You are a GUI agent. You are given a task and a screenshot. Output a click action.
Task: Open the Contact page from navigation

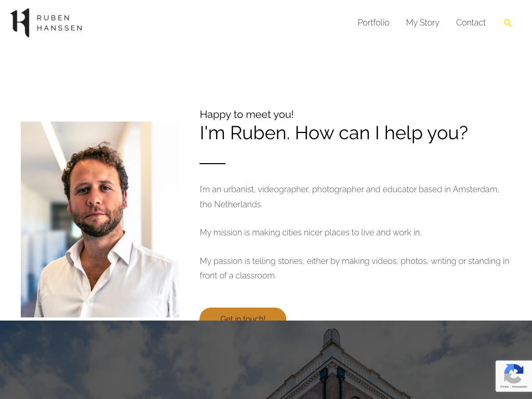coord(471,23)
